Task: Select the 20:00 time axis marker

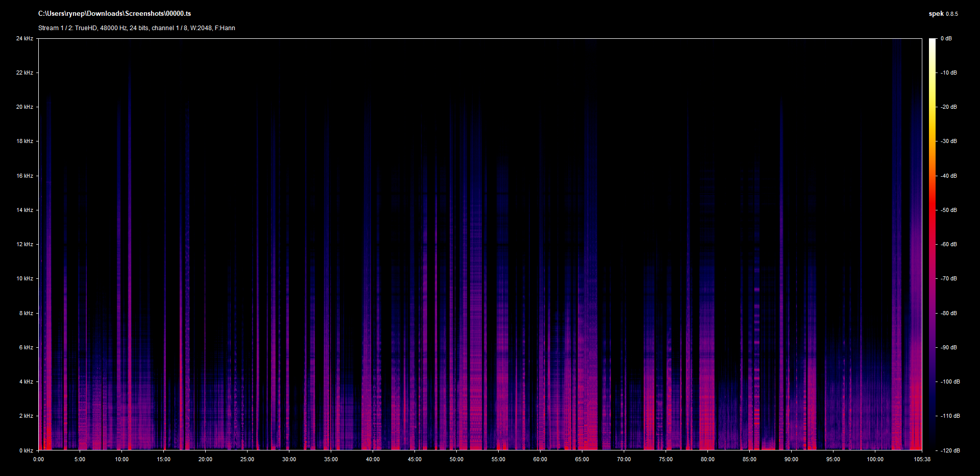Action: point(205,460)
